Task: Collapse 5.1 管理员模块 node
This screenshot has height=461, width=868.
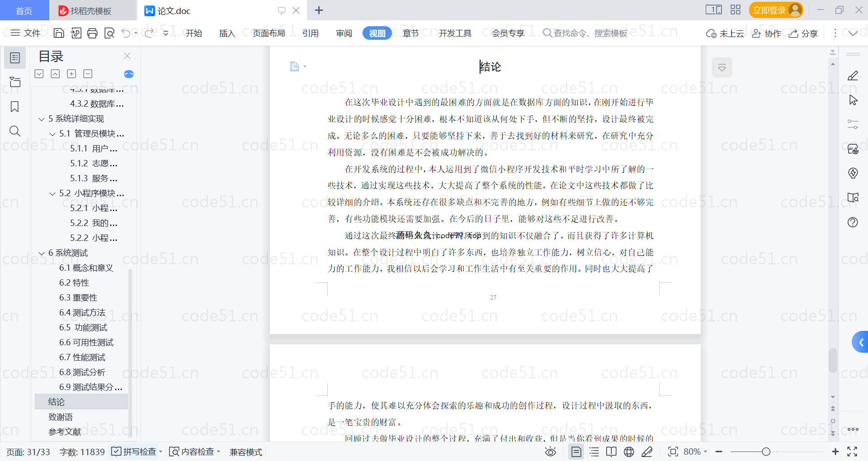Action: click(52, 134)
